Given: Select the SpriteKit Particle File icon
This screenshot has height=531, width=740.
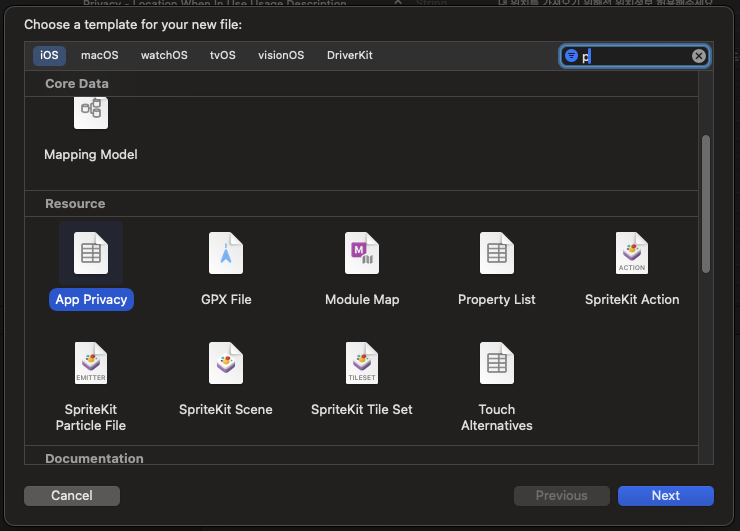Looking at the screenshot, I should [91, 363].
